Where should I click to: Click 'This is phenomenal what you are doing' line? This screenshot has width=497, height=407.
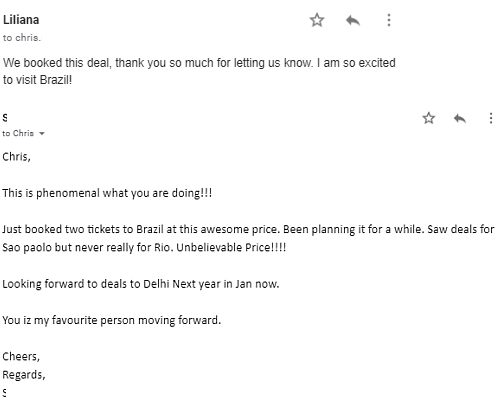click(107, 193)
